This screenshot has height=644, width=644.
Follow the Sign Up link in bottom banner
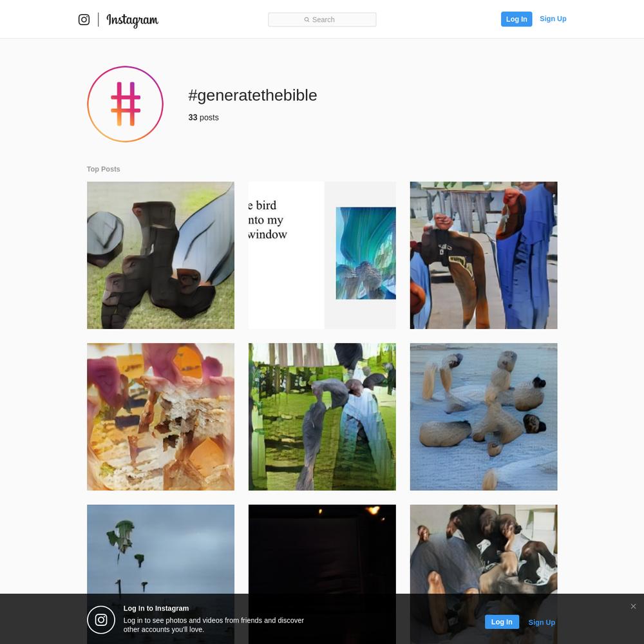pyautogui.click(x=542, y=622)
